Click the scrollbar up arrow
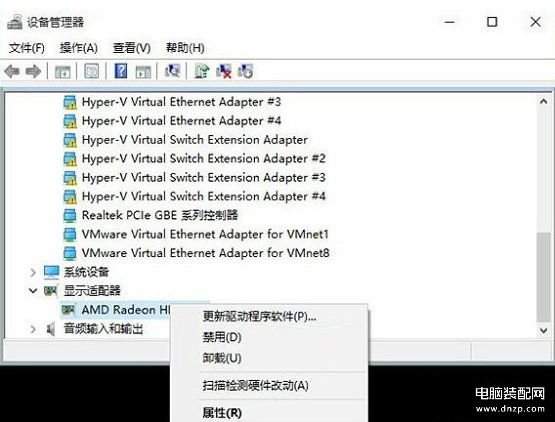The image size is (555, 422). click(543, 101)
